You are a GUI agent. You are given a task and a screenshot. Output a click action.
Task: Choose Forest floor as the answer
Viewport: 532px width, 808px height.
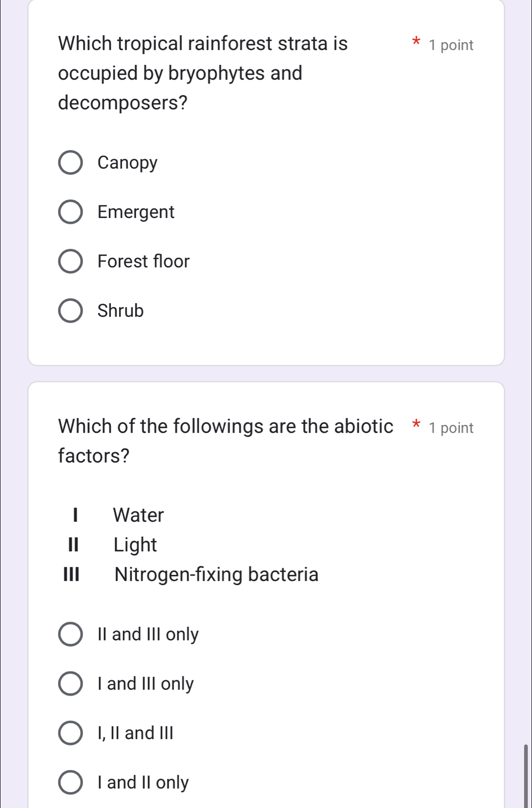point(71,262)
